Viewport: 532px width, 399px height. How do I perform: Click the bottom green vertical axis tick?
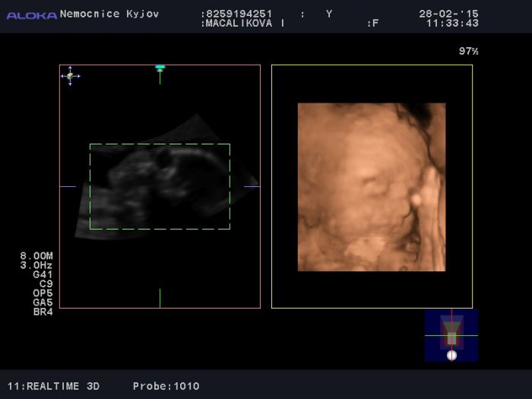coord(160,298)
